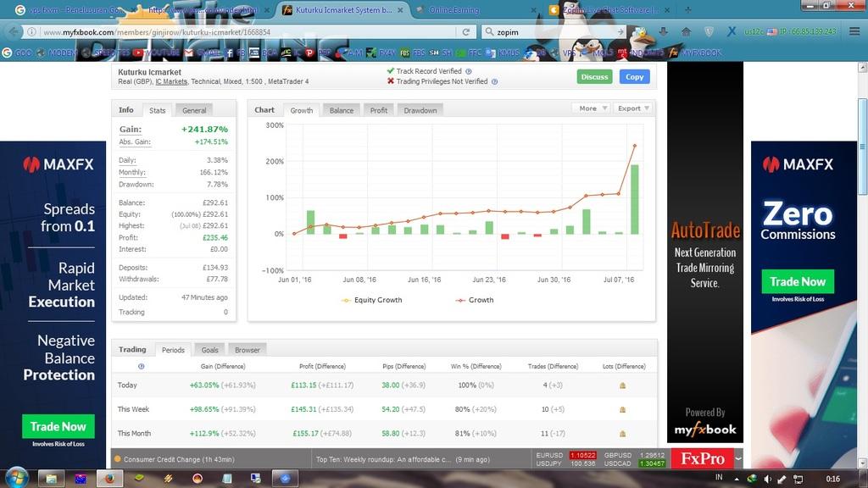Click the volume speaker icon in system tray

(767, 479)
